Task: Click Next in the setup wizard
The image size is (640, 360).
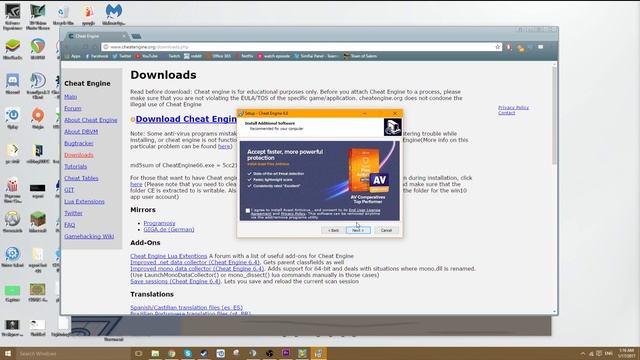Action: click(x=358, y=230)
